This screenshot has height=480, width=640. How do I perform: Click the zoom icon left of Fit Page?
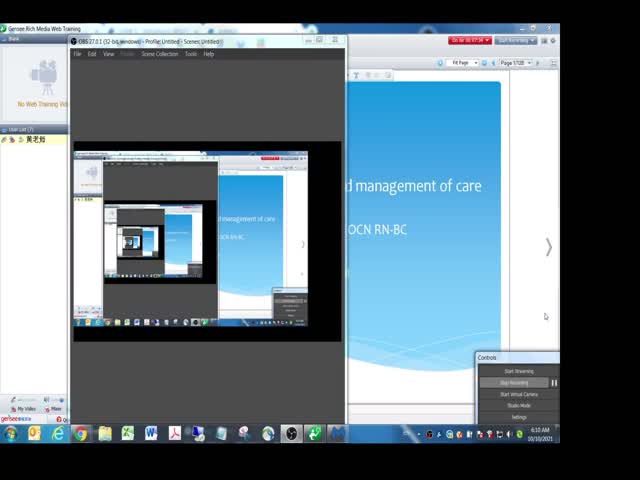440,63
